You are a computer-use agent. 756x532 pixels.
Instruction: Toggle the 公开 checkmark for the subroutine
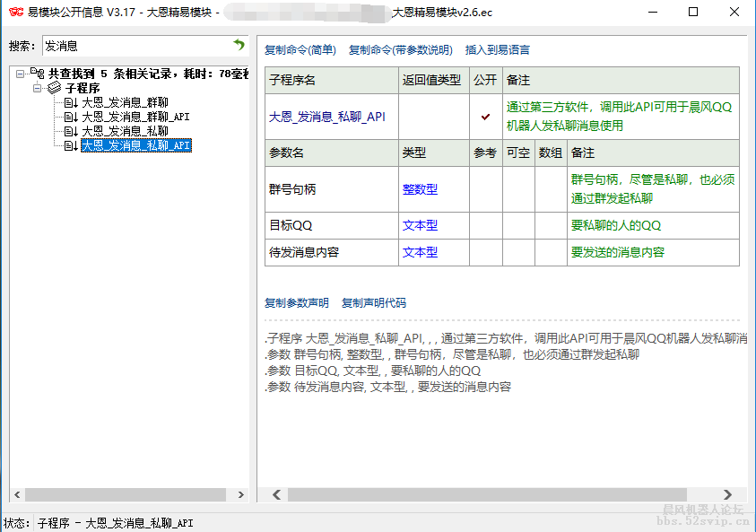click(485, 117)
